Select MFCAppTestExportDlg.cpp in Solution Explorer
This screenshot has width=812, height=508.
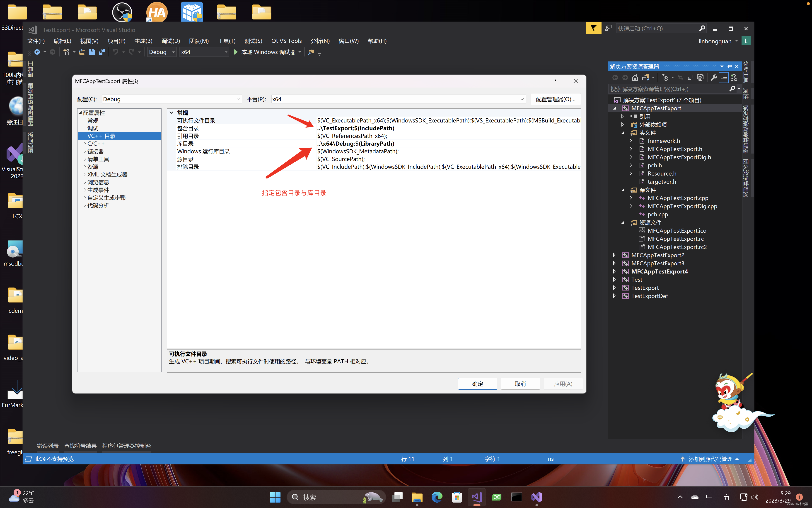682,206
